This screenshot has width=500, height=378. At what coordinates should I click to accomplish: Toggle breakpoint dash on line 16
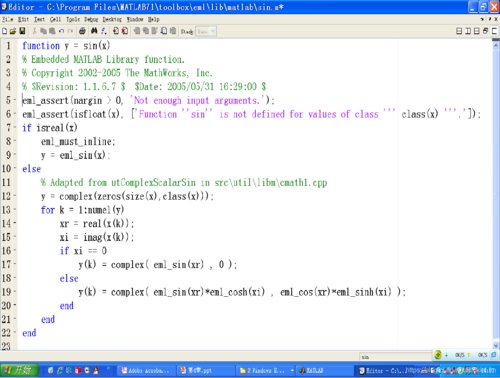15,251
